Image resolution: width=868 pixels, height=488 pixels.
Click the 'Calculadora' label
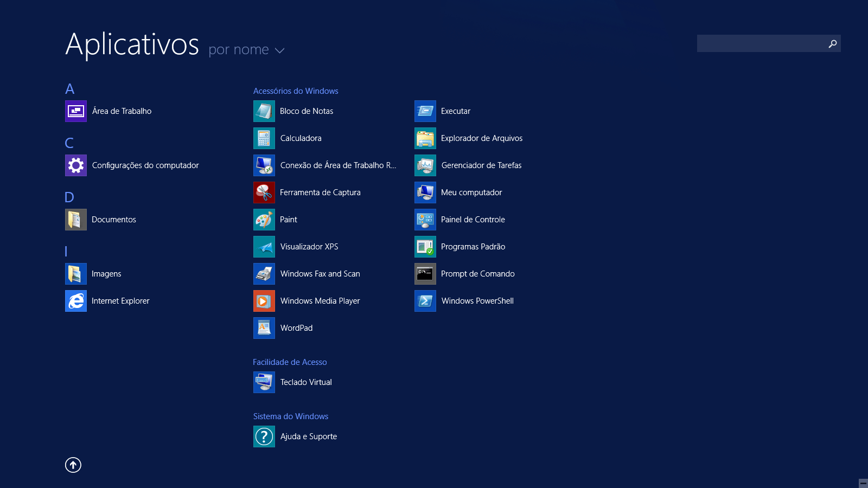pos(301,138)
